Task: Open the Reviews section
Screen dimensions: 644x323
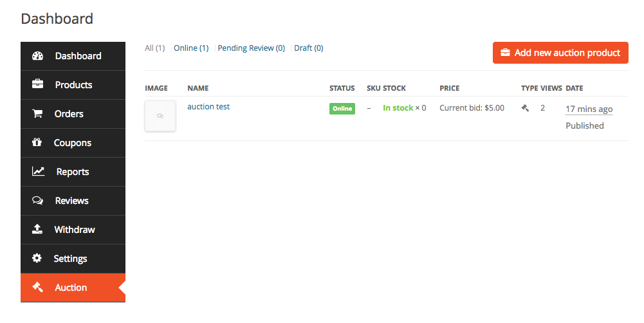Action: click(x=73, y=201)
